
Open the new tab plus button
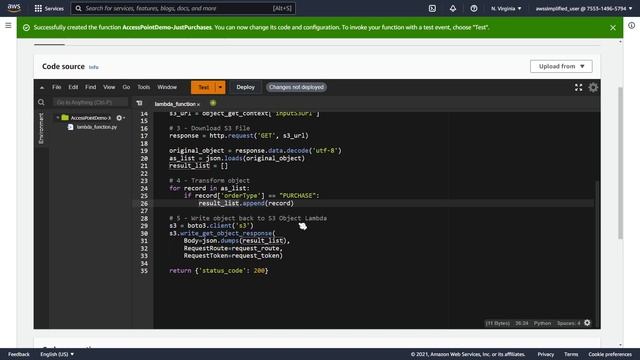213,103
